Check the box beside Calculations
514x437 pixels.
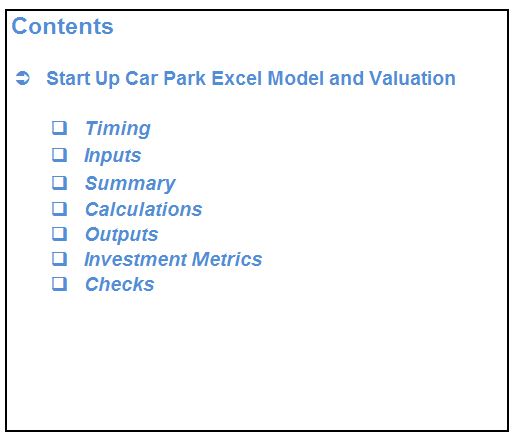coord(60,209)
